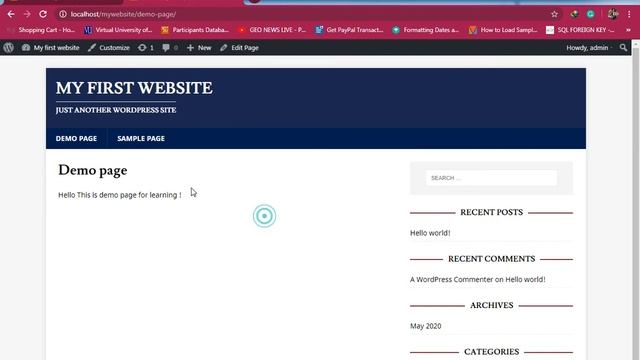Click JUST ANOTHER WORDPRESS SITE tagline

click(x=116, y=110)
